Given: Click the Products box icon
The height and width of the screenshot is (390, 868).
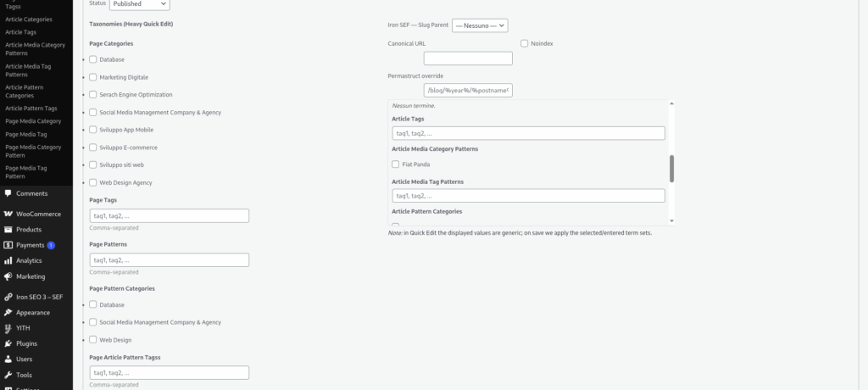Looking at the screenshot, I should coord(8,230).
